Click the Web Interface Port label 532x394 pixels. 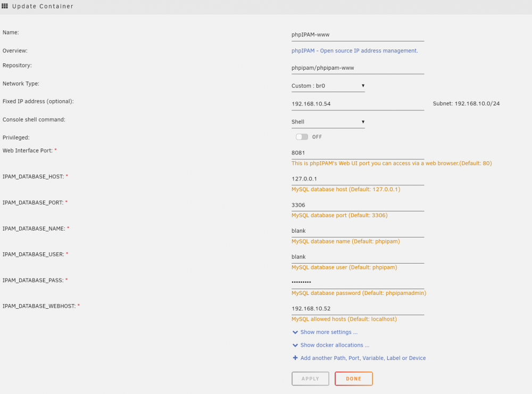point(28,151)
